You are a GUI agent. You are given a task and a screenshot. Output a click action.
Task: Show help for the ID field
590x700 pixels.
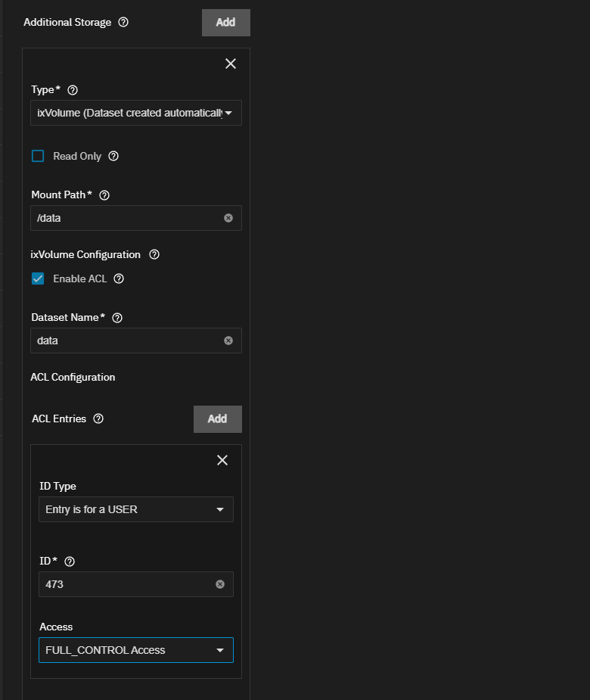(x=70, y=562)
